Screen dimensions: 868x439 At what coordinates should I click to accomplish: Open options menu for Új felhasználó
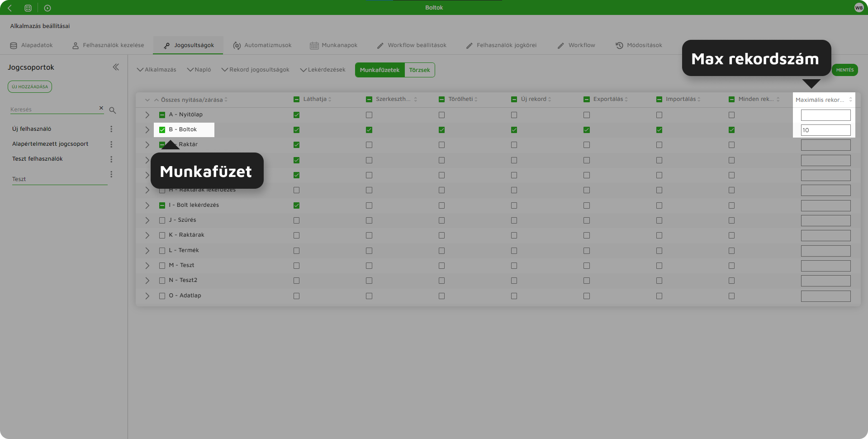click(111, 129)
